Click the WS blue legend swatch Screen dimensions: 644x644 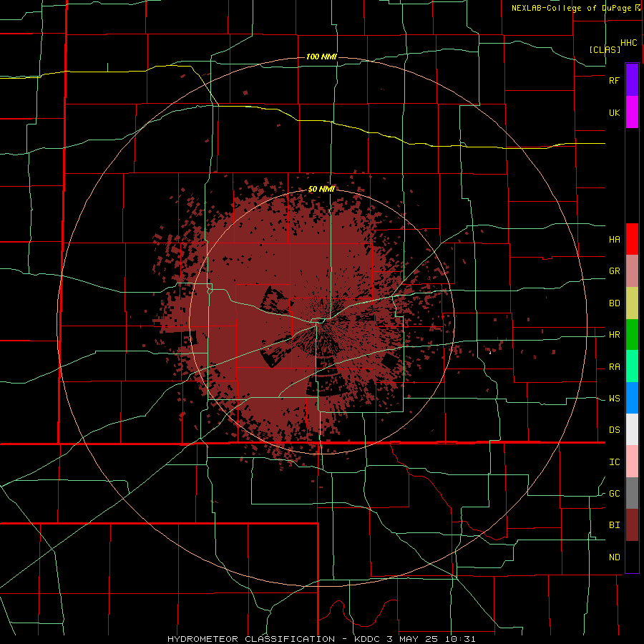tap(632, 398)
